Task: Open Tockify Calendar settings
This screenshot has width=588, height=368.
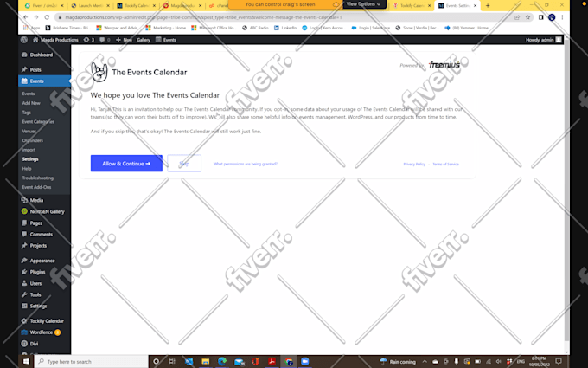Action: (47, 321)
